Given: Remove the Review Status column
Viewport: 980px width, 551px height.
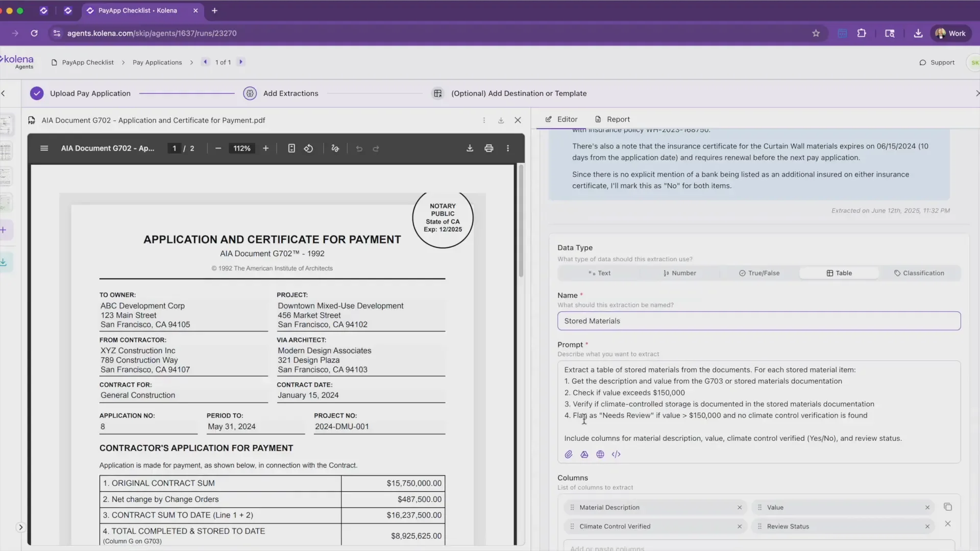Looking at the screenshot, I should click(927, 526).
